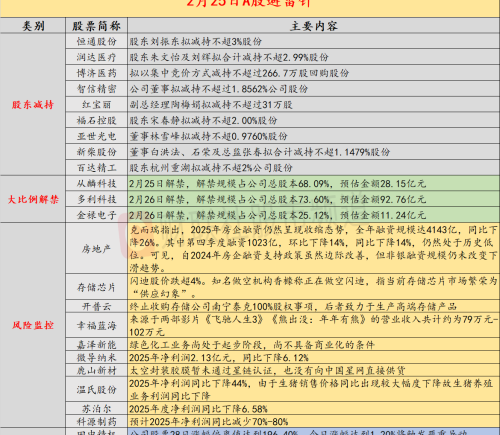The width and height of the screenshot is (500, 435).
Task: Select the 股东减持 category cell
Action: pos(33,105)
